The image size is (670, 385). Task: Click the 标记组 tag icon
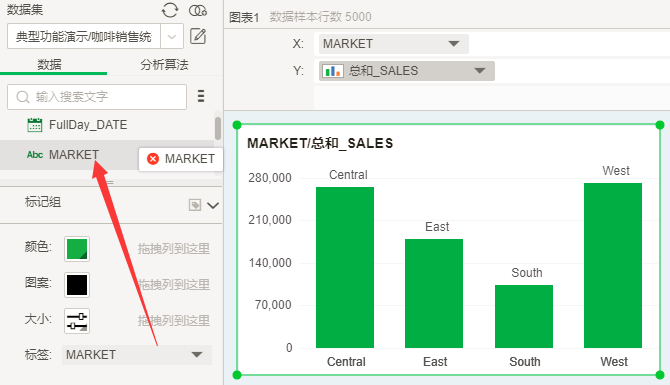point(195,205)
